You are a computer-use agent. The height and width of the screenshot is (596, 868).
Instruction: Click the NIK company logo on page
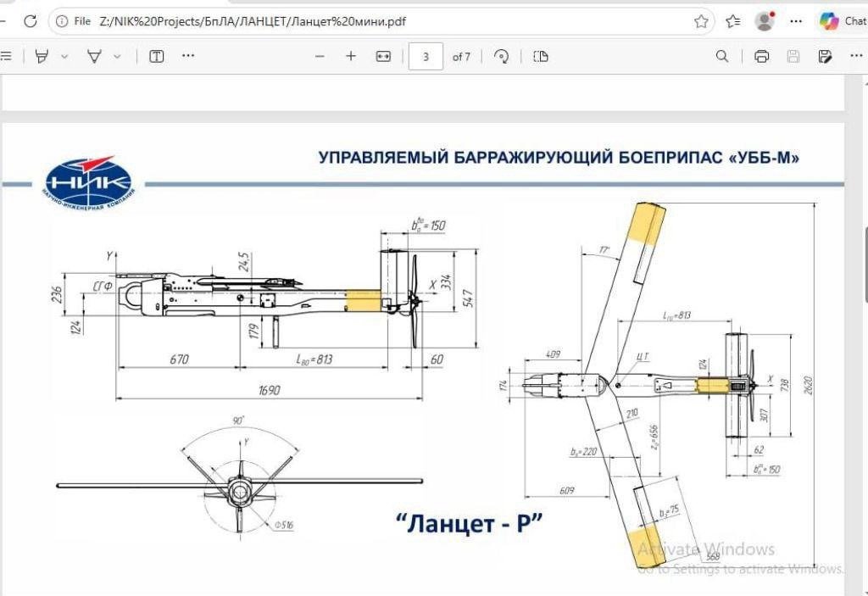coord(89,183)
